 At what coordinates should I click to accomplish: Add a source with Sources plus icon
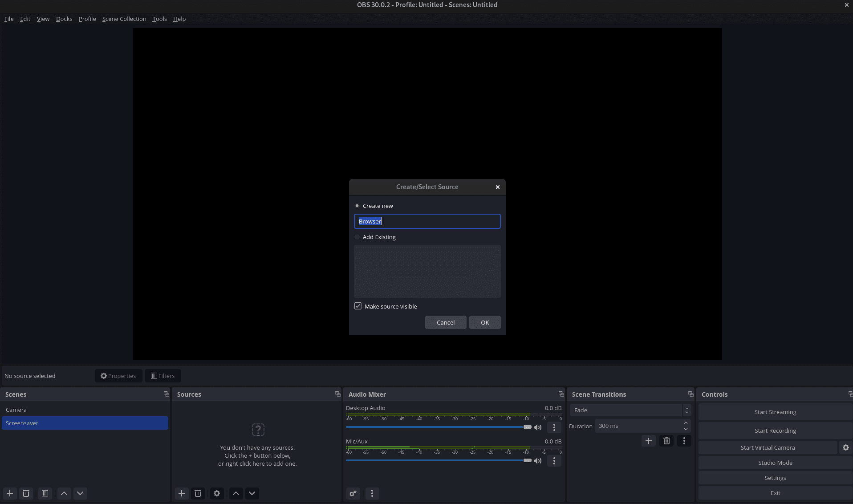tap(182, 493)
